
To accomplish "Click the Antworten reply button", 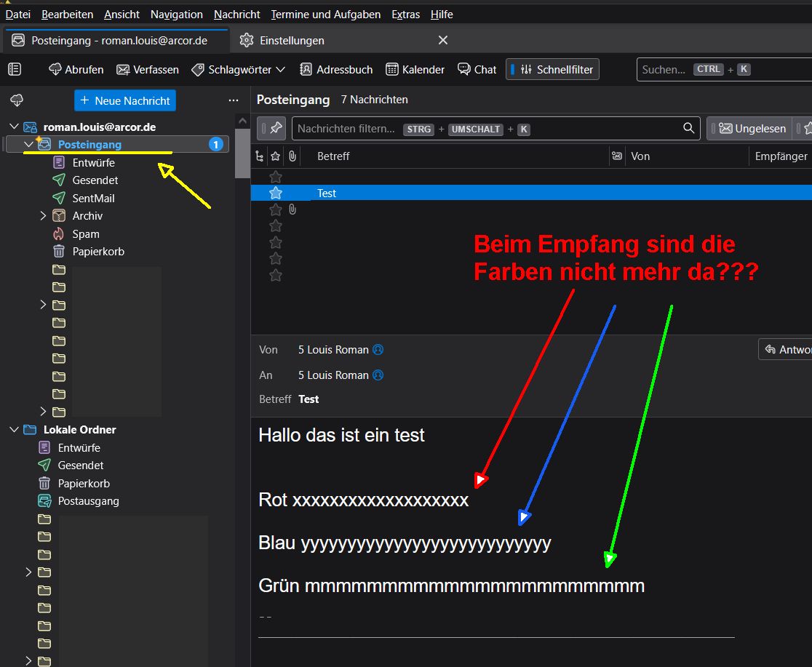I will (785, 350).
